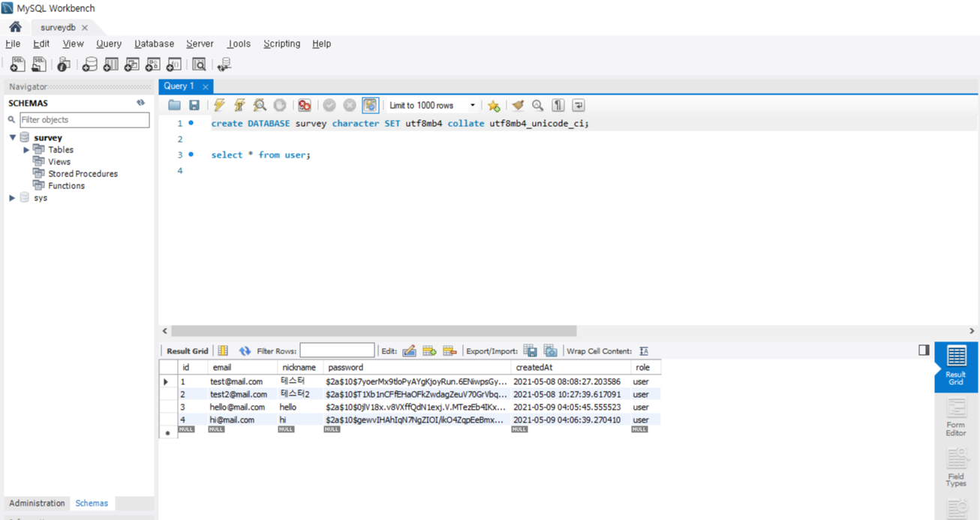Switch to Schemas tab
Viewport: 980px width, 520px height.
point(92,503)
